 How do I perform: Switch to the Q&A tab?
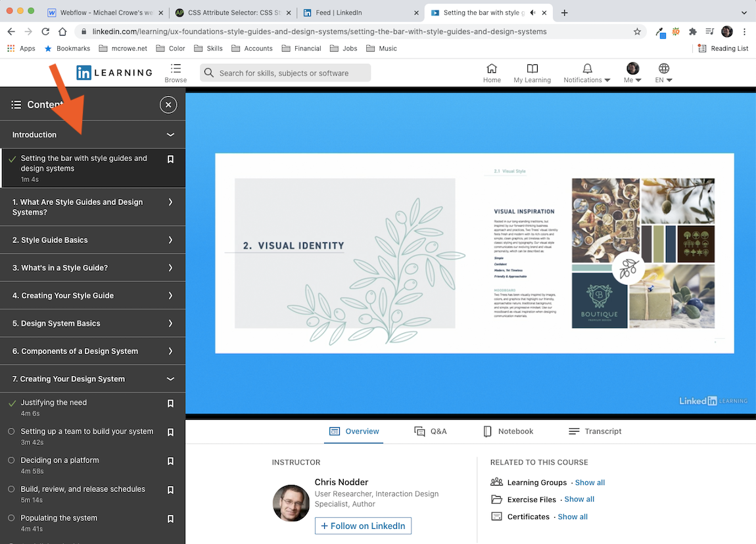point(430,431)
